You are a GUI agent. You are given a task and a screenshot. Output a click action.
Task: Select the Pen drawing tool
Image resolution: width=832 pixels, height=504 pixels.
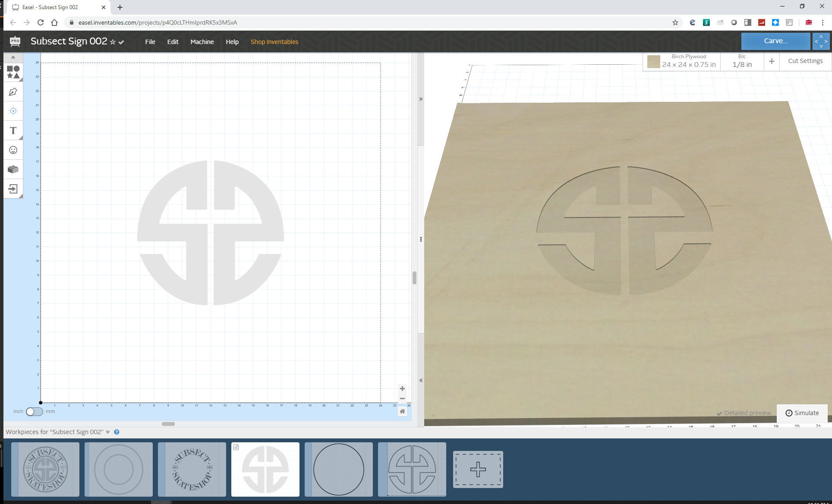point(13,92)
